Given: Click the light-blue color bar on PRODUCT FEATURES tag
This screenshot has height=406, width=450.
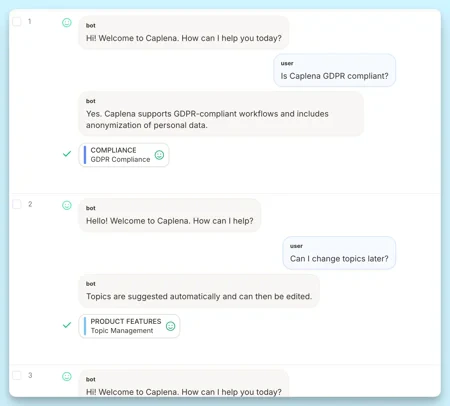Looking at the screenshot, I should pos(85,326).
